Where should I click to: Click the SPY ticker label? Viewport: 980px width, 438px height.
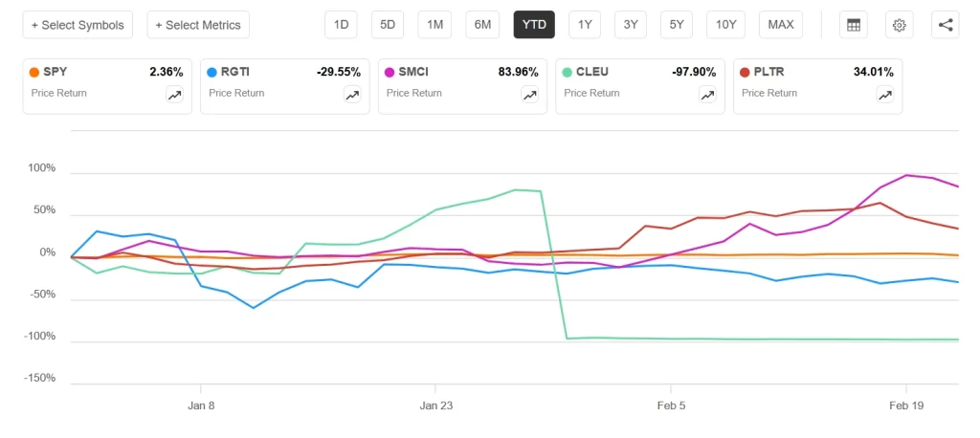click(55, 73)
